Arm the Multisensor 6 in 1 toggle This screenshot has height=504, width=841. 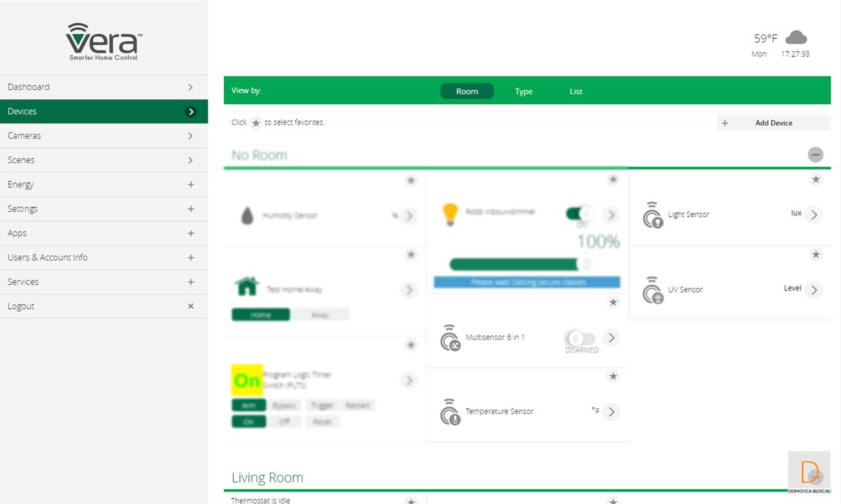(x=580, y=338)
